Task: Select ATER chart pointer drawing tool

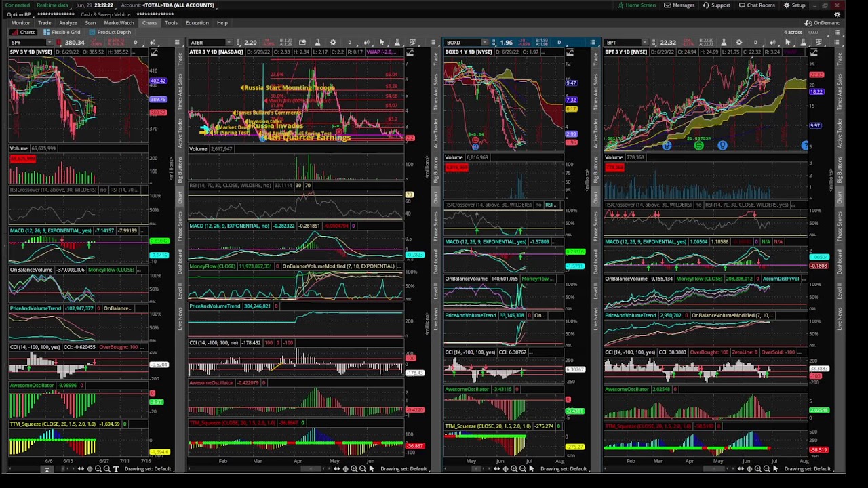Action: [381, 43]
